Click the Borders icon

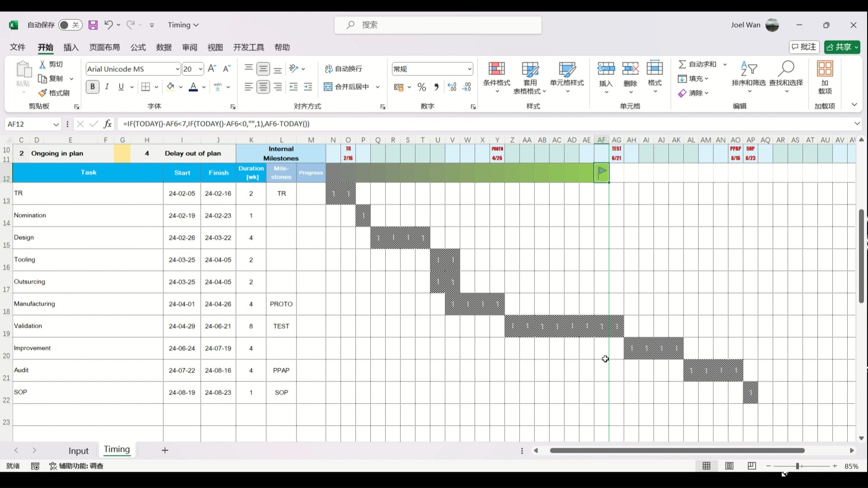tap(146, 87)
